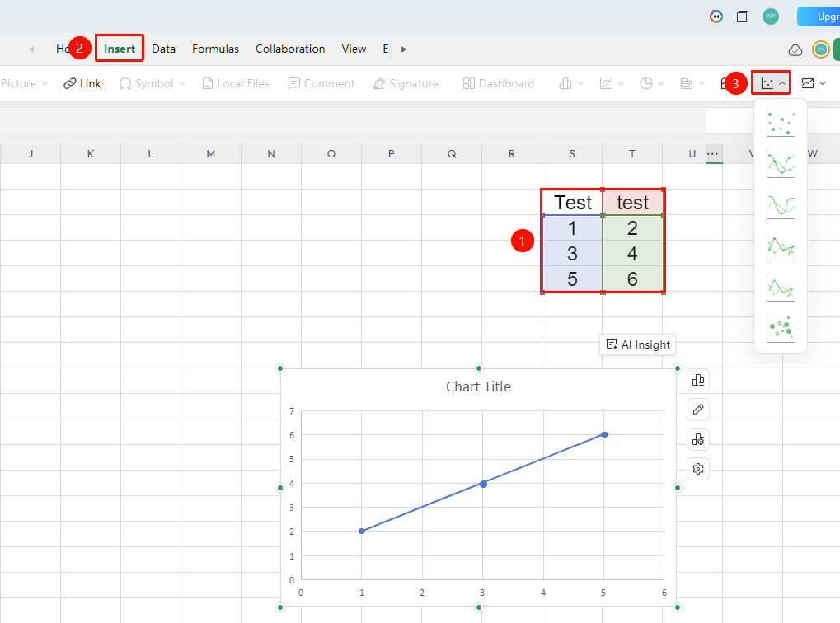The height and width of the screenshot is (623, 840).
Task: Open the Collaboration tab
Action: [x=290, y=49]
